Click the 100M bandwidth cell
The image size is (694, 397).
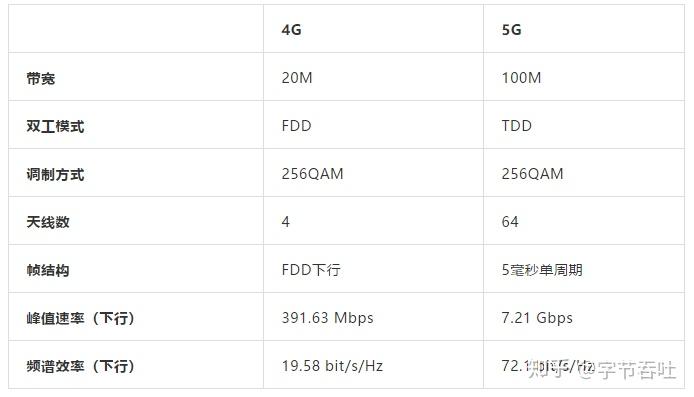click(x=521, y=78)
